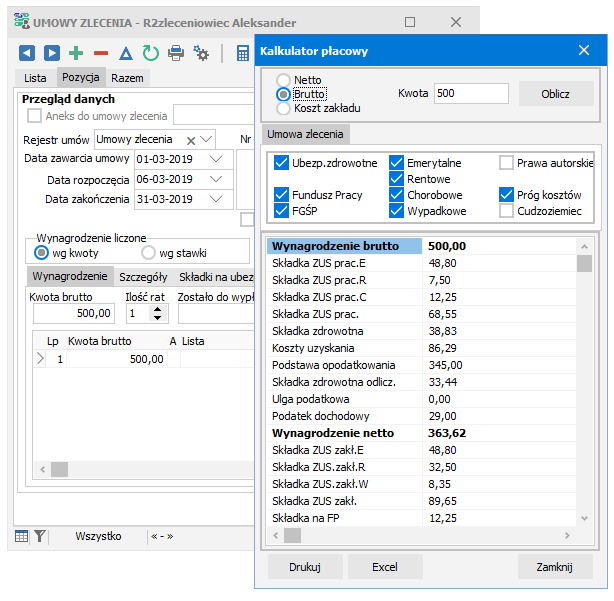Screen dimensions: 614x601
Task: Toggle FGŚP checkbox
Action: pos(281,211)
